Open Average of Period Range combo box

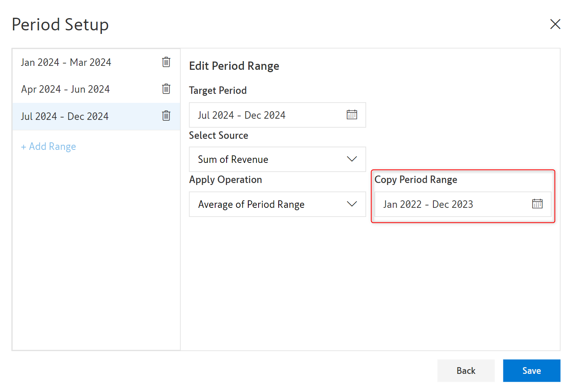point(278,204)
